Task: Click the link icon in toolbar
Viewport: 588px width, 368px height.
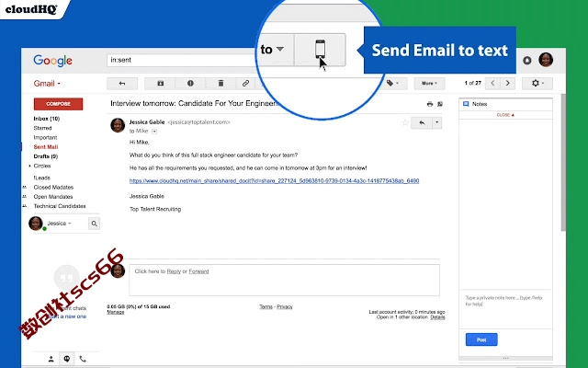Action: point(245,84)
